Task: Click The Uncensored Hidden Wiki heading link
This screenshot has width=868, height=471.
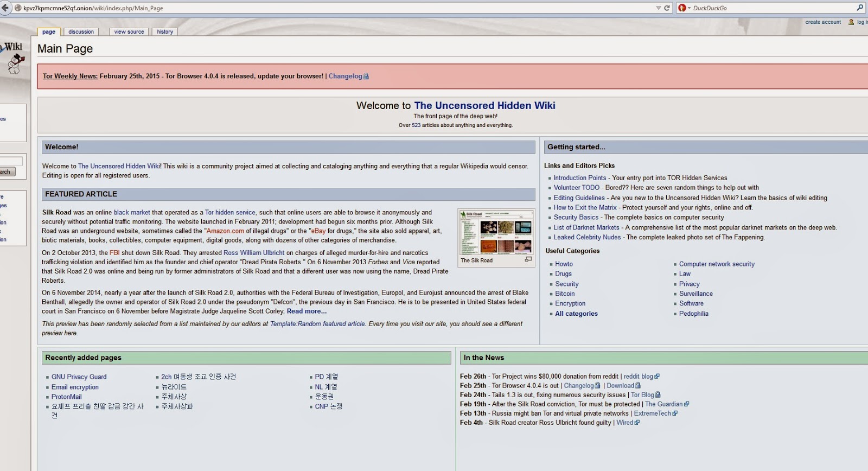Action: click(484, 106)
